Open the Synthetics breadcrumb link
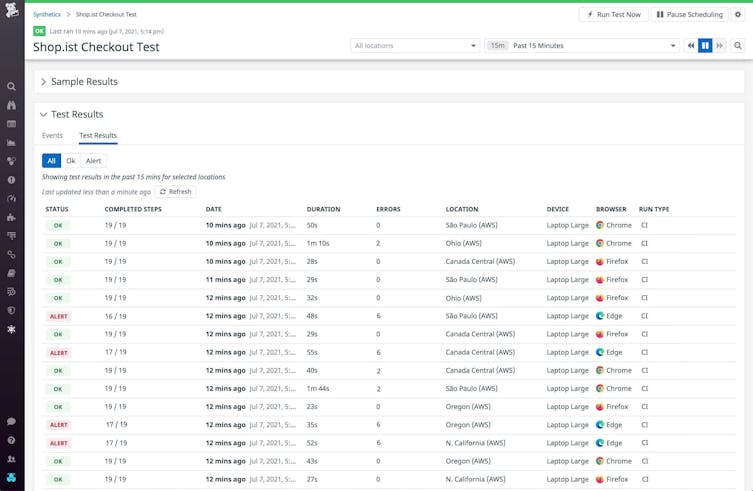 coord(47,15)
